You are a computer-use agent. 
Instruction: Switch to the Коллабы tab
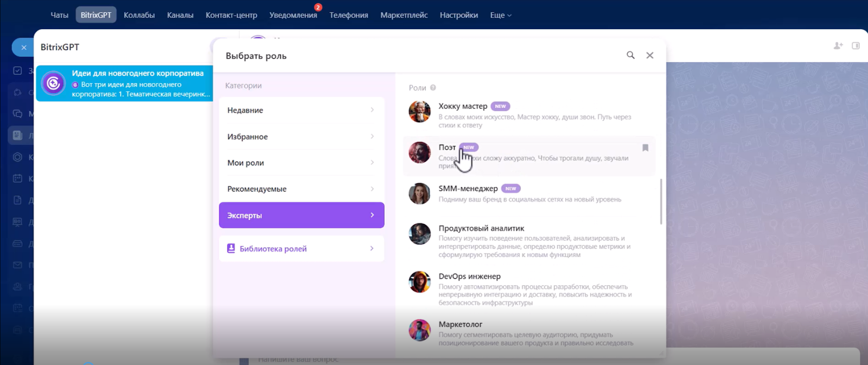(x=139, y=15)
